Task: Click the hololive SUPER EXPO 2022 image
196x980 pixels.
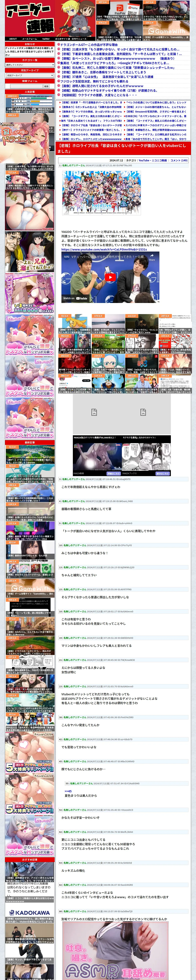Action: (x=101, y=193)
